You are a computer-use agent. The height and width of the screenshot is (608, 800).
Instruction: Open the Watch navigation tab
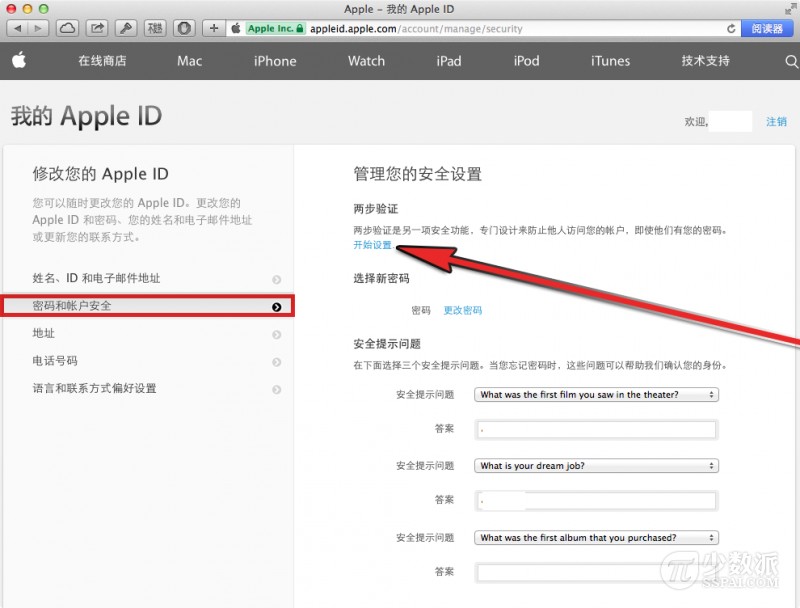point(366,61)
